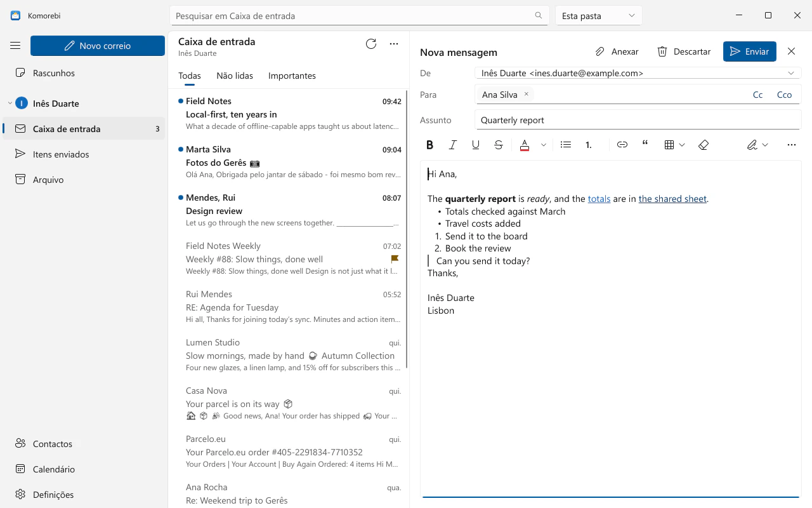812x508 pixels.
Task: Toggle bold formatting in message toolbar
Action: point(430,145)
